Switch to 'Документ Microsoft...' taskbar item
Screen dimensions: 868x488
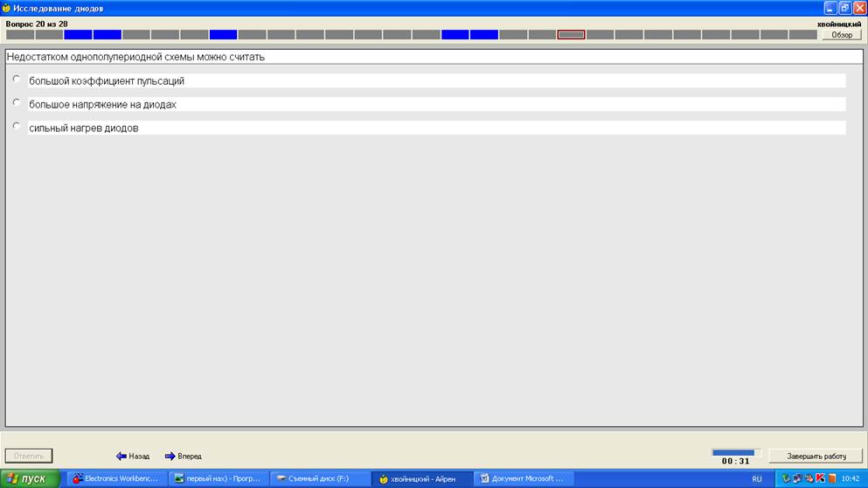tap(523, 478)
